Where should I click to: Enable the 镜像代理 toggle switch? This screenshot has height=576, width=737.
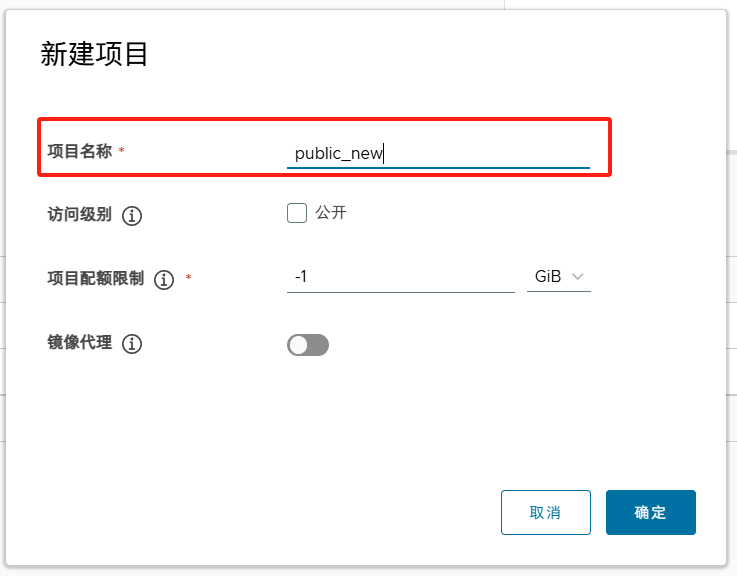[x=308, y=345]
